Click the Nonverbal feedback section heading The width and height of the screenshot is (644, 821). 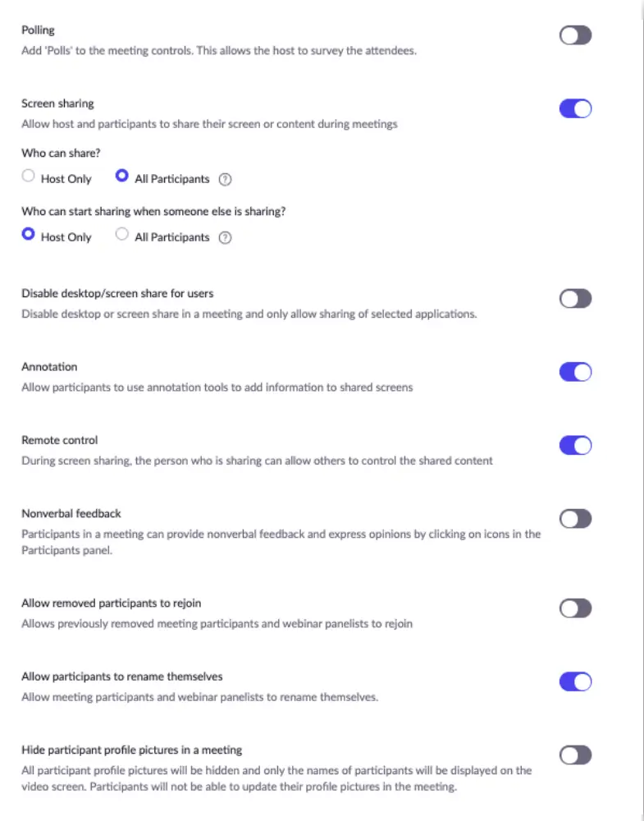click(x=71, y=513)
